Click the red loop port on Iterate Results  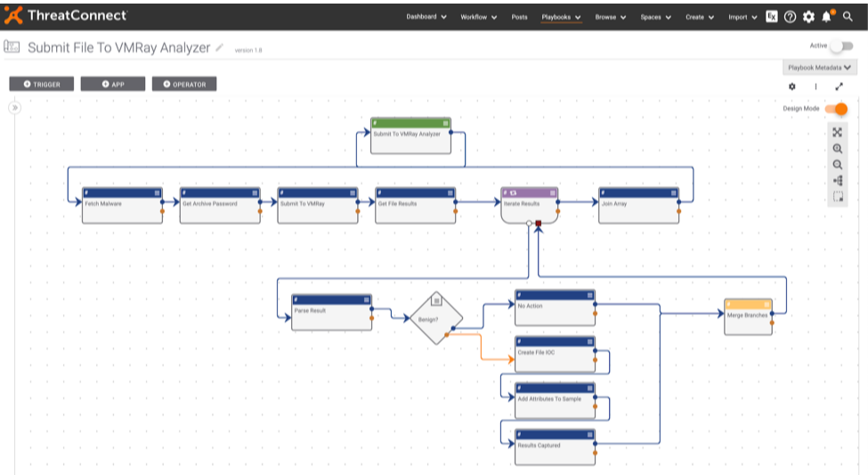point(538,223)
